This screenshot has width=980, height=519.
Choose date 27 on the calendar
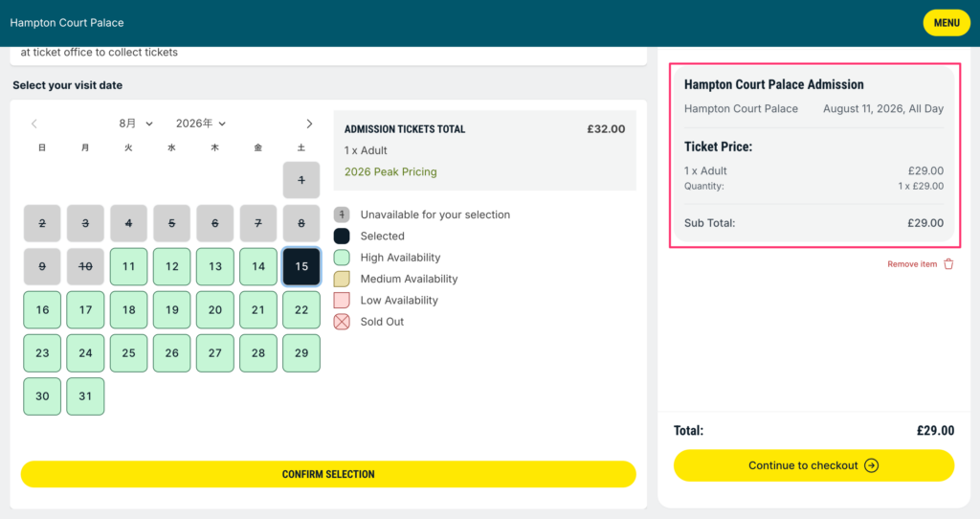[x=215, y=352]
